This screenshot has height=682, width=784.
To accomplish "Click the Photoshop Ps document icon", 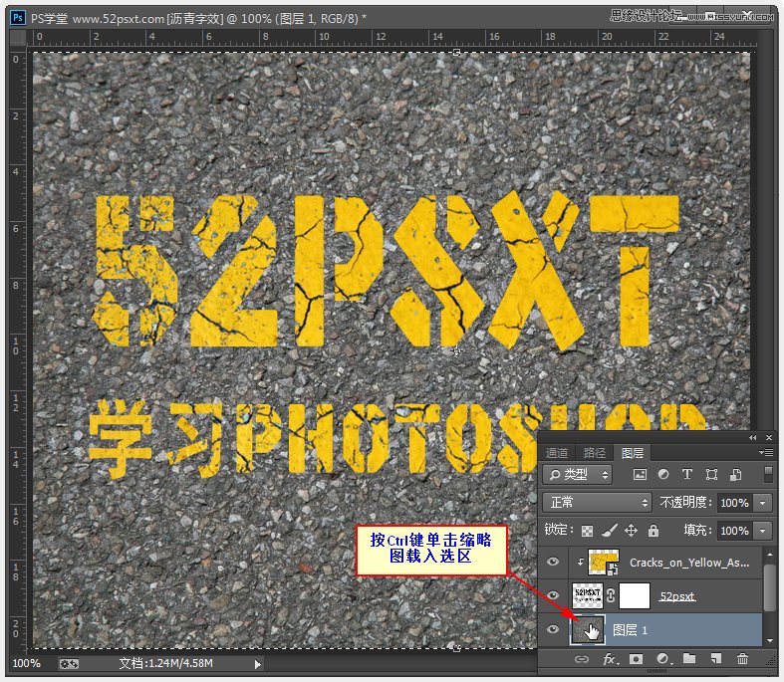I will coord(18,18).
